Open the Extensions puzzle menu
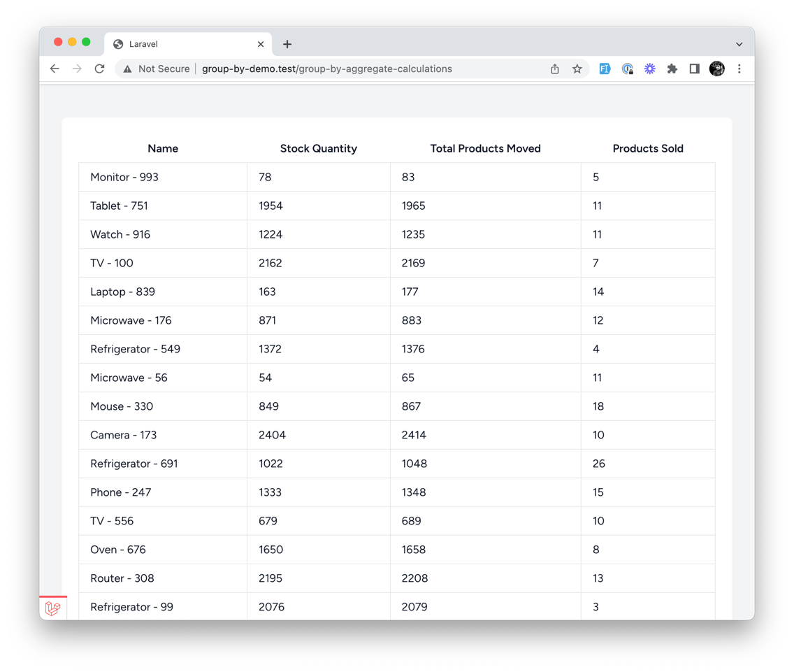 (x=672, y=69)
